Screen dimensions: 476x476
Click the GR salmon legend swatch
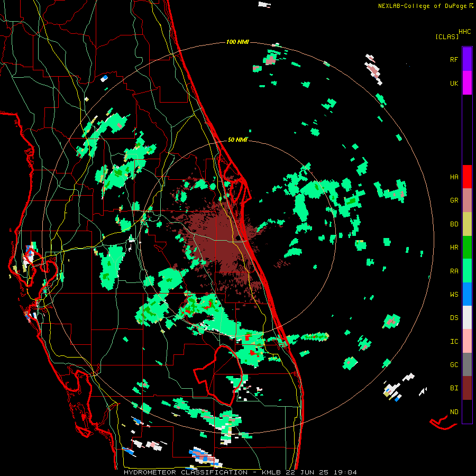pyautogui.click(x=467, y=200)
